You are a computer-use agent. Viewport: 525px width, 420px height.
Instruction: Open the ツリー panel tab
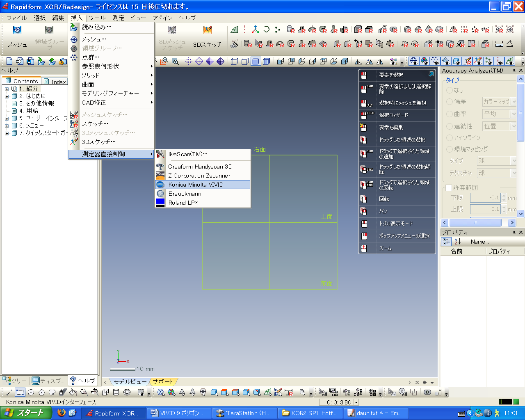15,381
